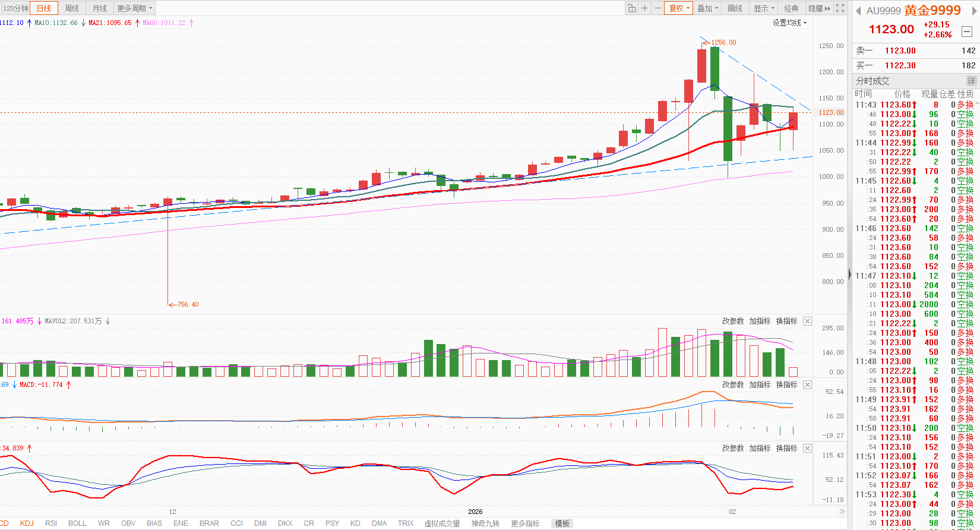Click the 画线 drawing tools button
The image size is (980, 530).
tap(735, 8)
